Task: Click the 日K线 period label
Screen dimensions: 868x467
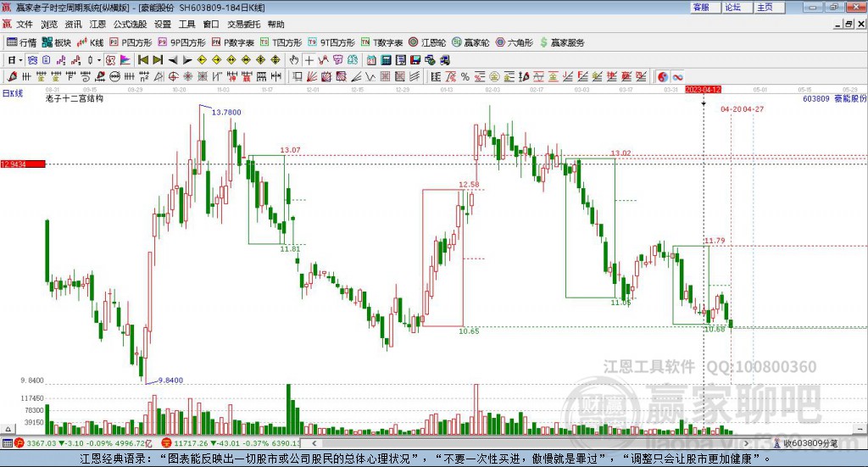Action: (13, 93)
